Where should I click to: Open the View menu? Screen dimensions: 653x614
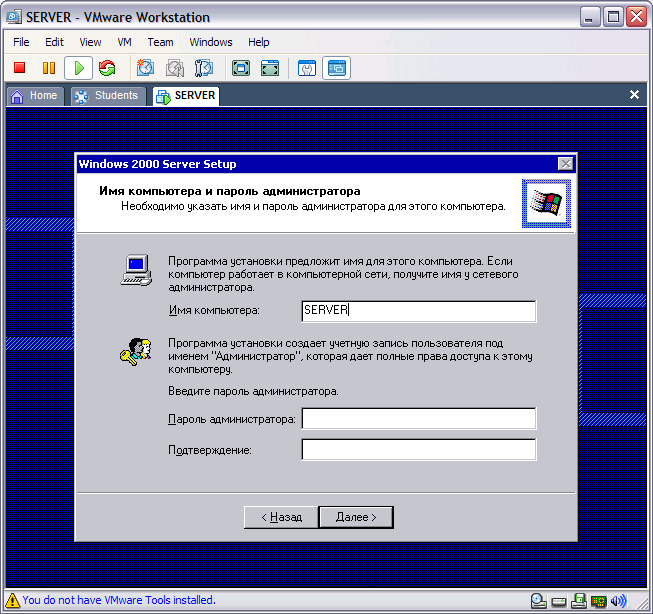coord(90,42)
